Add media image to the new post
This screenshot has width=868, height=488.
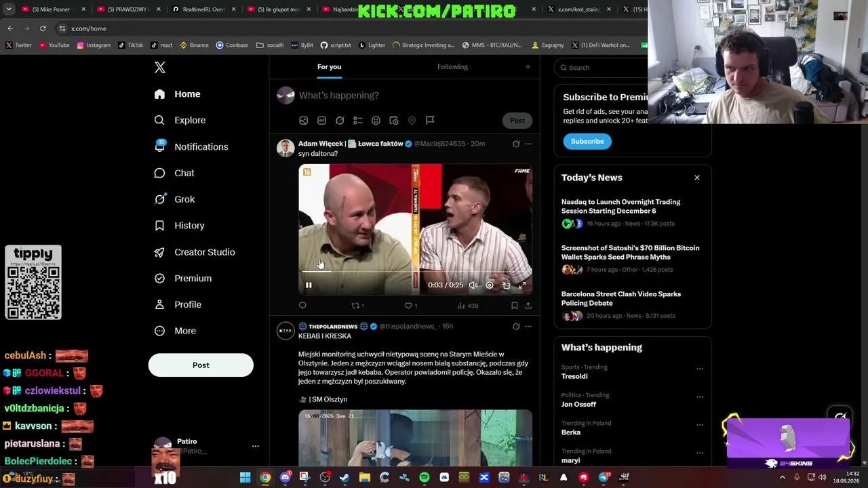point(304,121)
